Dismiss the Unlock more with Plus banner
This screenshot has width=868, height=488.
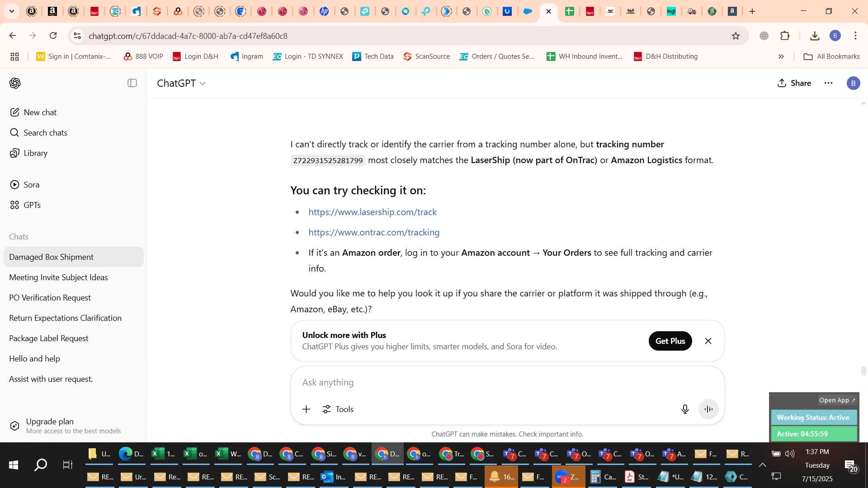[x=708, y=341]
